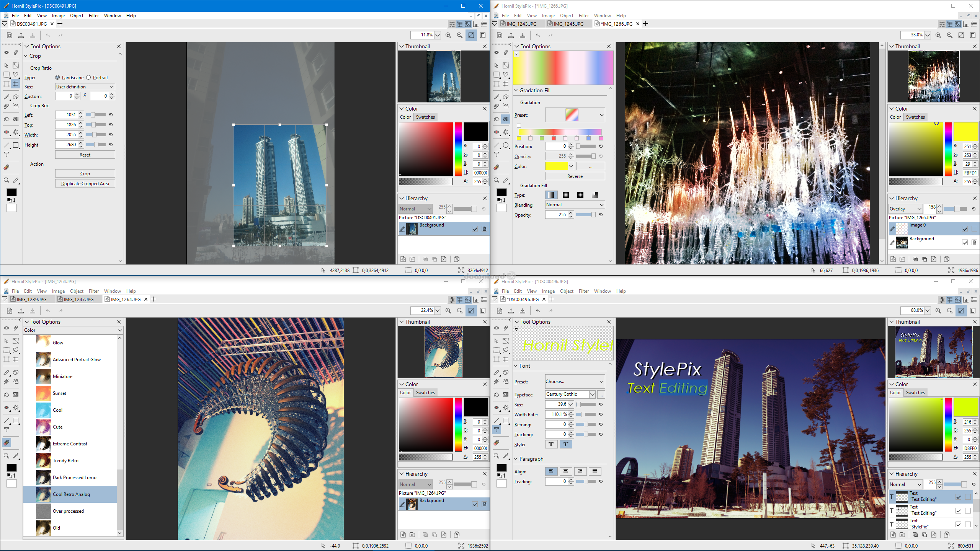Screen dimensions: 980x551
Task: Open Swatches tab in DSC00496.JPG Color panel
Action: coord(915,393)
